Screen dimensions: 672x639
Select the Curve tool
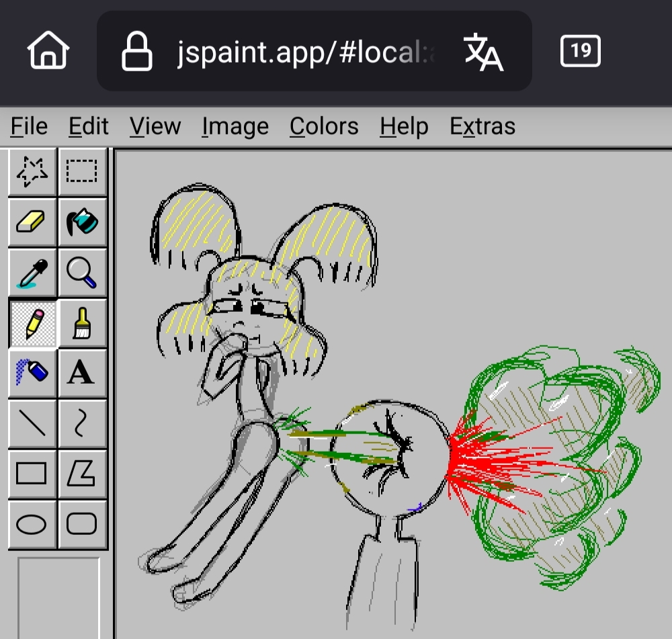pos(82,423)
